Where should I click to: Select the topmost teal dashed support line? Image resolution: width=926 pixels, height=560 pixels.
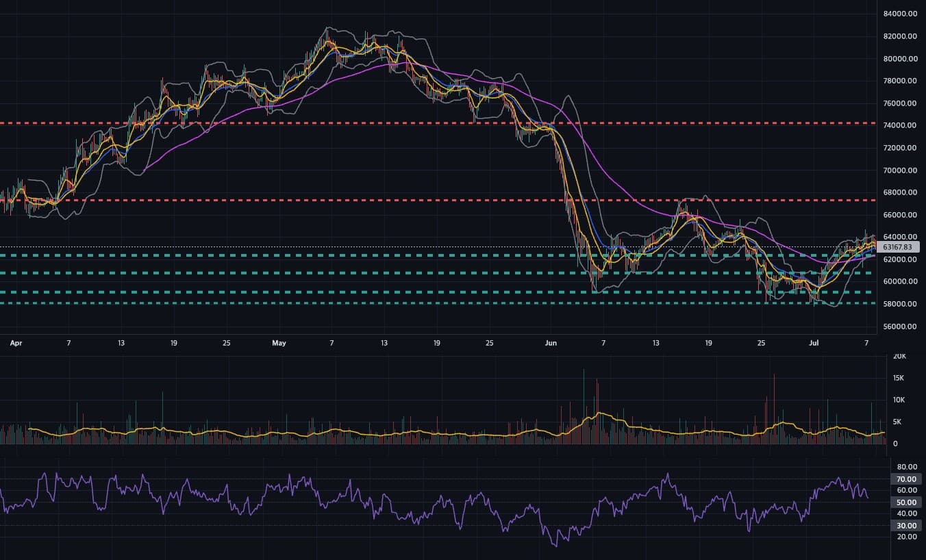(438, 255)
